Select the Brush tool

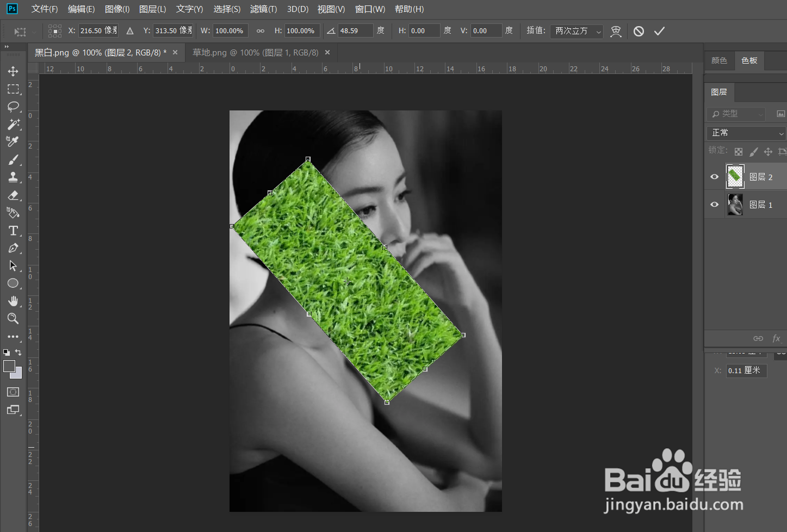pyautogui.click(x=14, y=159)
